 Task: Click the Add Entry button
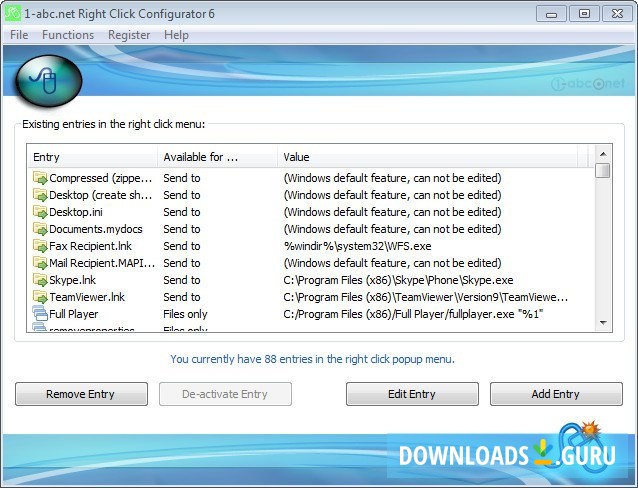pyautogui.click(x=556, y=394)
